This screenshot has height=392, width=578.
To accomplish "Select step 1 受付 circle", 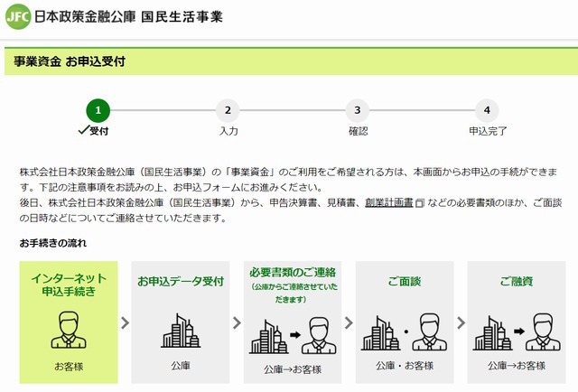I will [98, 110].
